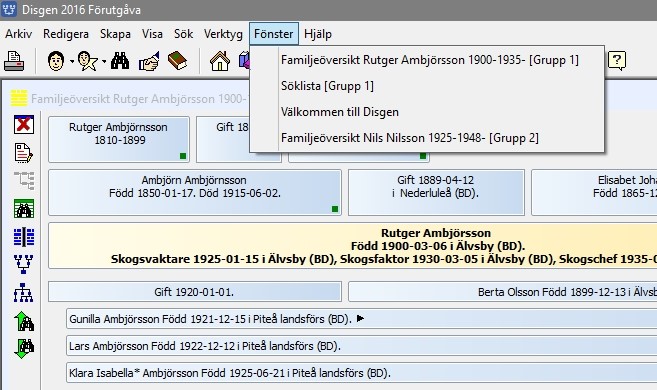Open dropdown arrow beside face icon
Image resolution: width=657 pixels, height=390 pixels.
[x=72, y=62]
